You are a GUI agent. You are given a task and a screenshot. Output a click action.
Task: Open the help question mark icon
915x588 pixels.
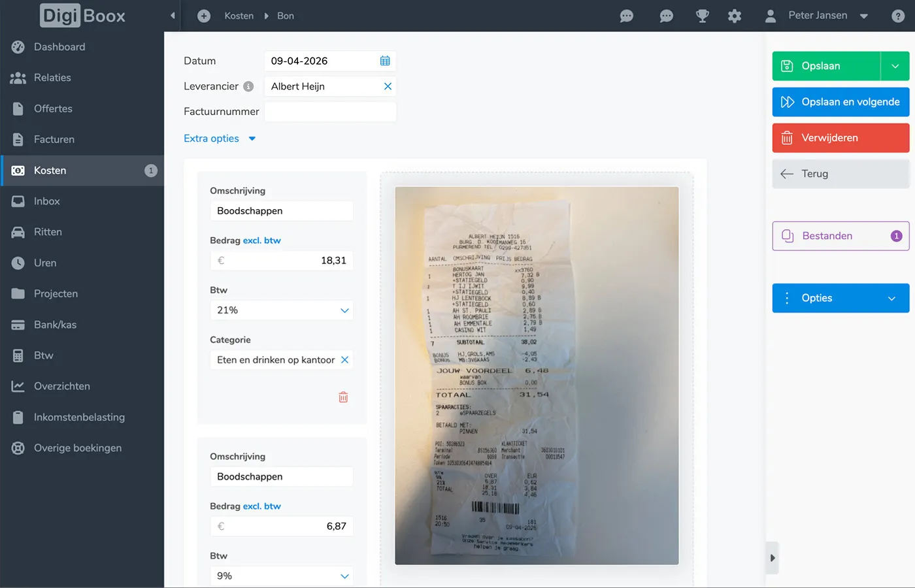pyautogui.click(x=898, y=16)
